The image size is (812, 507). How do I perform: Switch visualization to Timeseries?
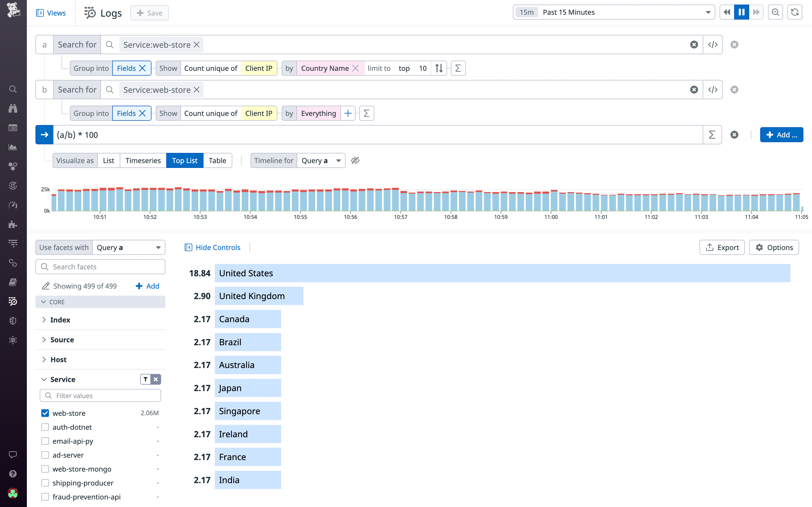pos(143,160)
